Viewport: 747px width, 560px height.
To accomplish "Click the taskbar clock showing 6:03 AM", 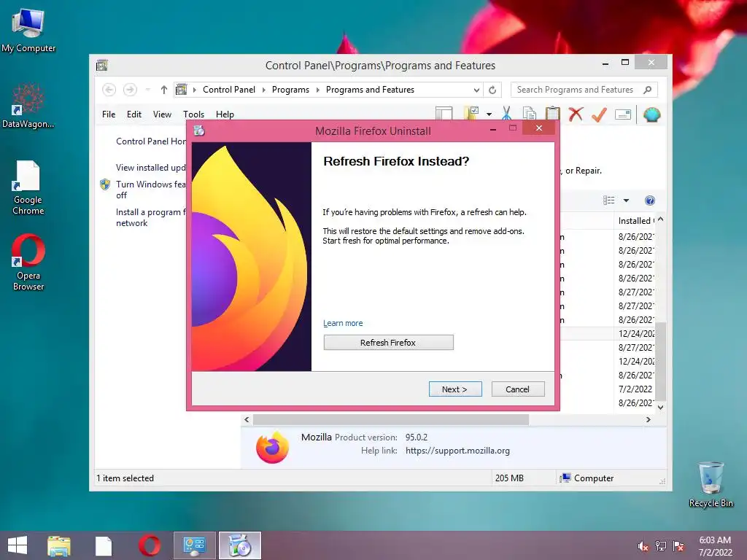I will click(x=715, y=545).
